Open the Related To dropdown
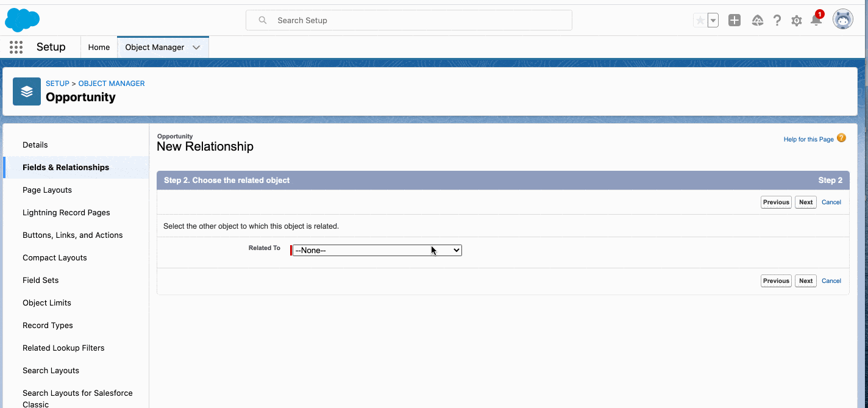The width and height of the screenshot is (868, 408). pyautogui.click(x=377, y=250)
